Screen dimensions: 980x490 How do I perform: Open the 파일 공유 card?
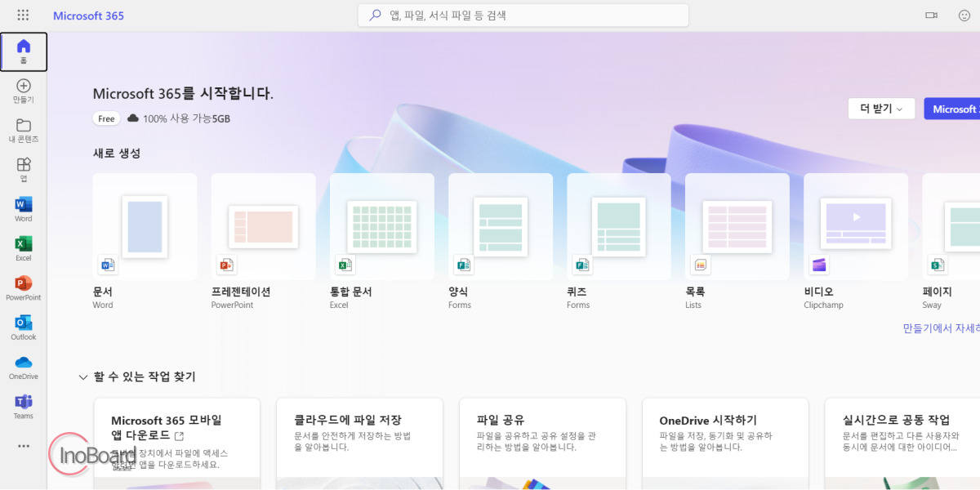(543, 443)
